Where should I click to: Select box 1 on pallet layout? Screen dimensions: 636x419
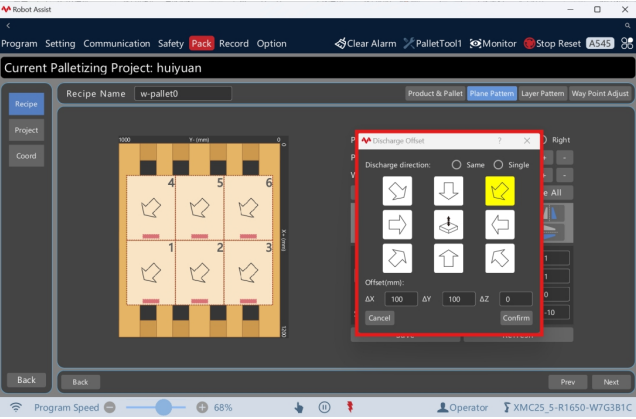pos(151,273)
